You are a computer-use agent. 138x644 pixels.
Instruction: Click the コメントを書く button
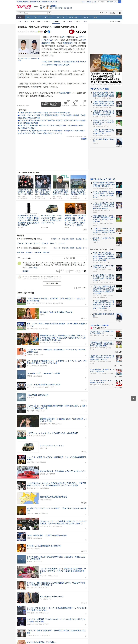click(x=69, y=258)
